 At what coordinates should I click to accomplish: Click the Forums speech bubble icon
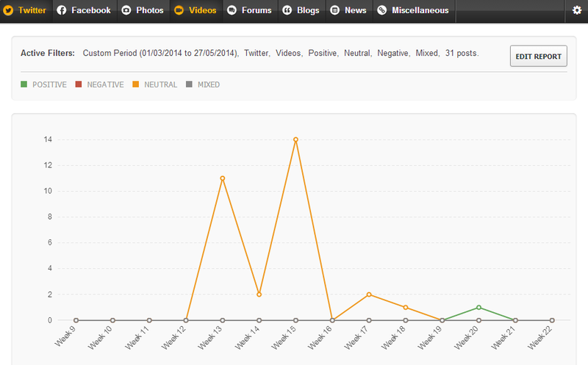pos(232,10)
